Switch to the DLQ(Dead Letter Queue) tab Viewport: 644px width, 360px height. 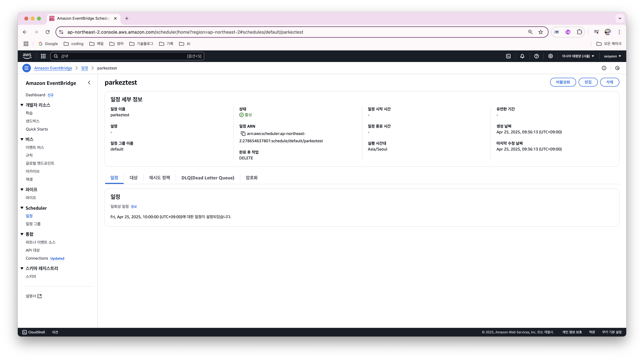[207, 178]
